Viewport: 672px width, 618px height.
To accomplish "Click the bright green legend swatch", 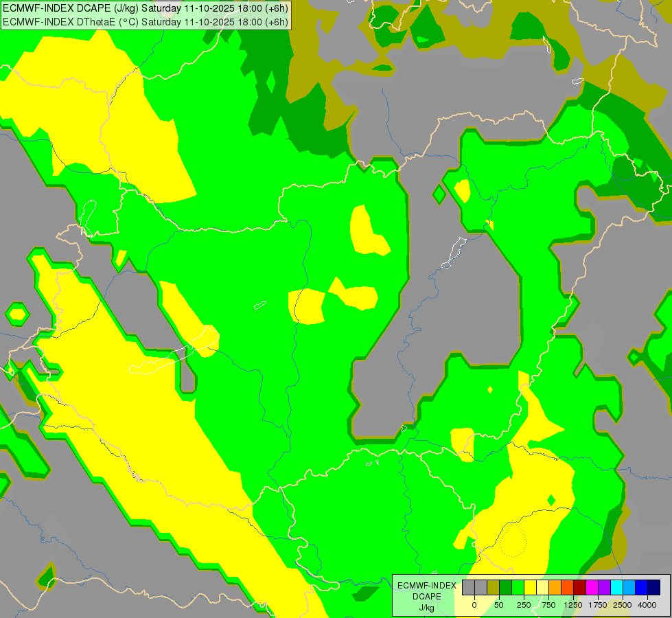I will point(518,588).
